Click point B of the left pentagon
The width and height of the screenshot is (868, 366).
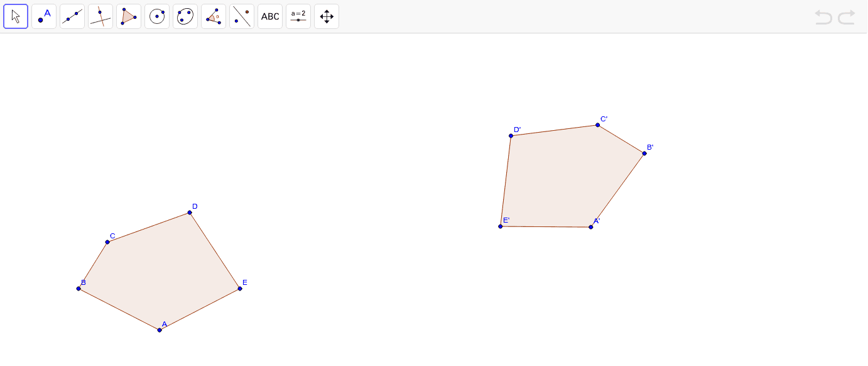point(79,289)
